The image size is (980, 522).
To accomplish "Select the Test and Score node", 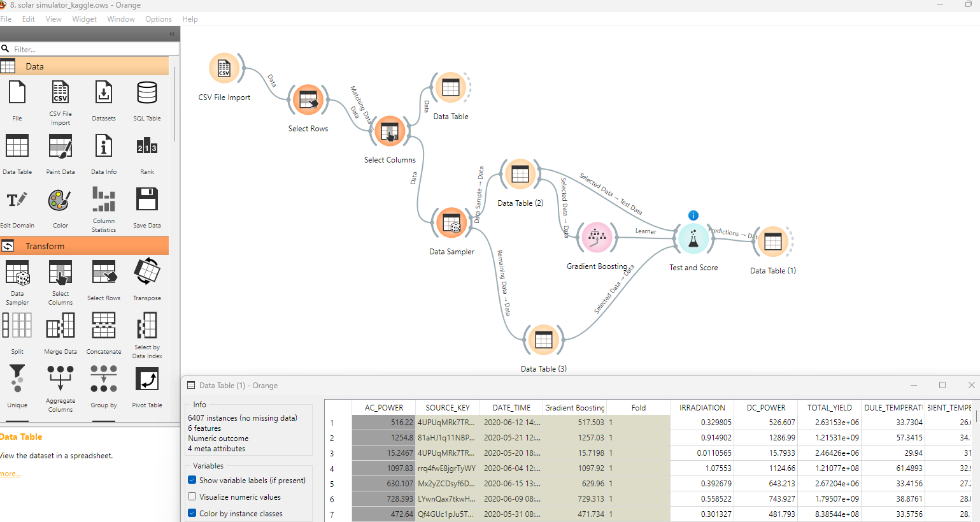I will [693, 239].
